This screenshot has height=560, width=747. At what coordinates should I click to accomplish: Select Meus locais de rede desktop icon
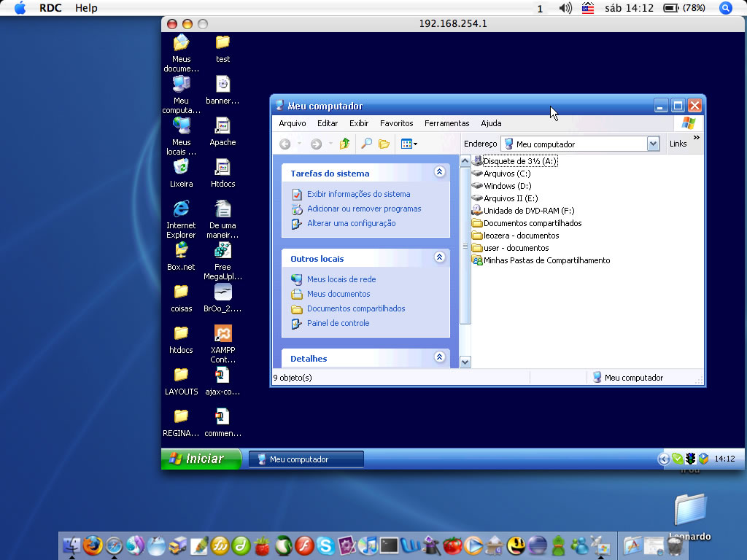point(181,136)
